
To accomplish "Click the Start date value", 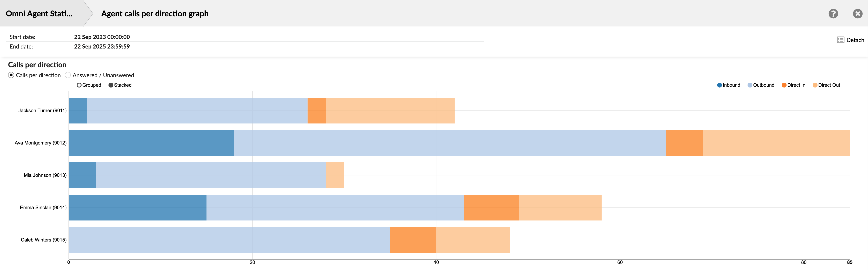I will [x=102, y=37].
